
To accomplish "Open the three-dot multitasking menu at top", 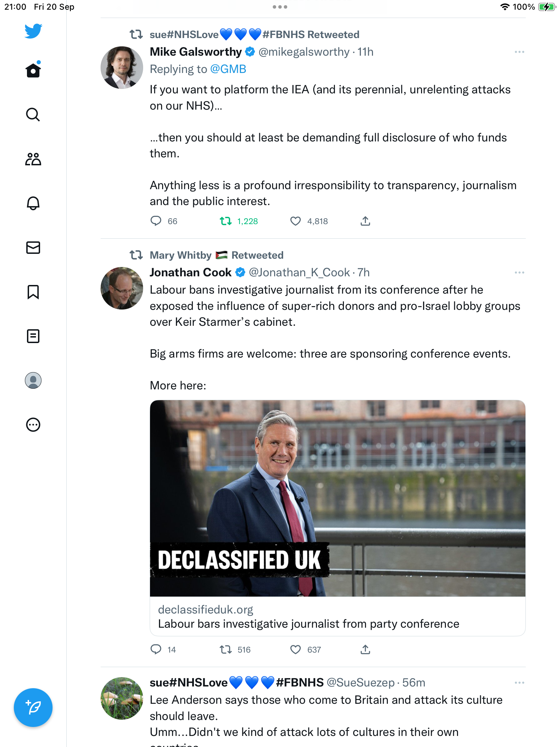I will 280,7.
